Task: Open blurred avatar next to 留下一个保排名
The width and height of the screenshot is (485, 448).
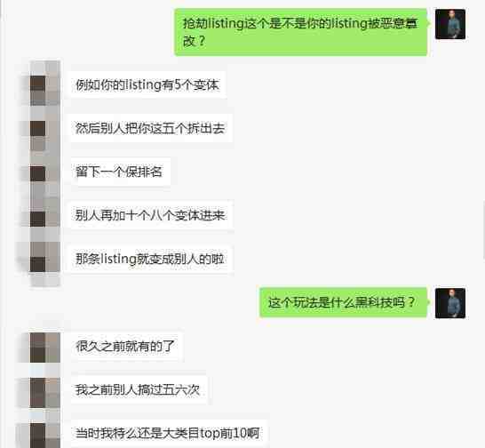Action: [x=45, y=172]
